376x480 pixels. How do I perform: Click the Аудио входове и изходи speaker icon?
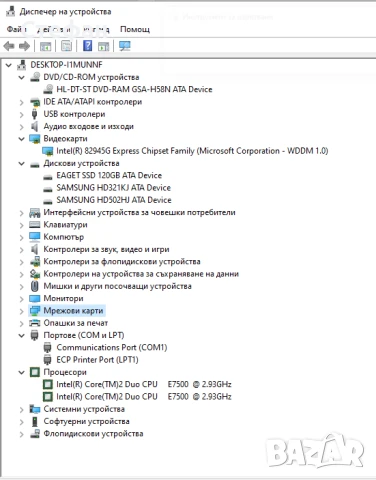[x=34, y=126]
